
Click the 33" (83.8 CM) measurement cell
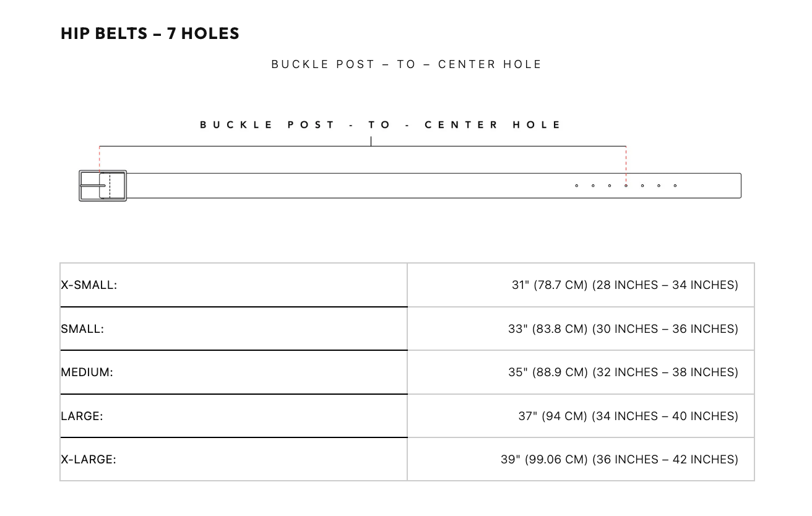[623, 329]
